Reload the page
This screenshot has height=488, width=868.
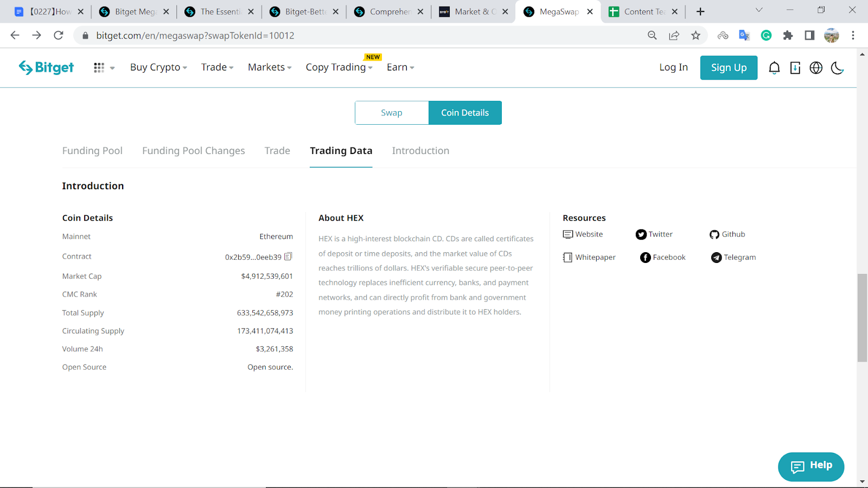[59, 35]
